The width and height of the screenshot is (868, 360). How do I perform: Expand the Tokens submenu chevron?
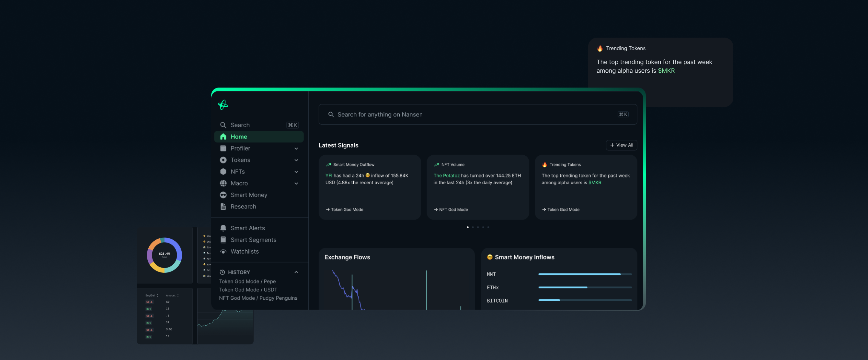[x=296, y=160]
